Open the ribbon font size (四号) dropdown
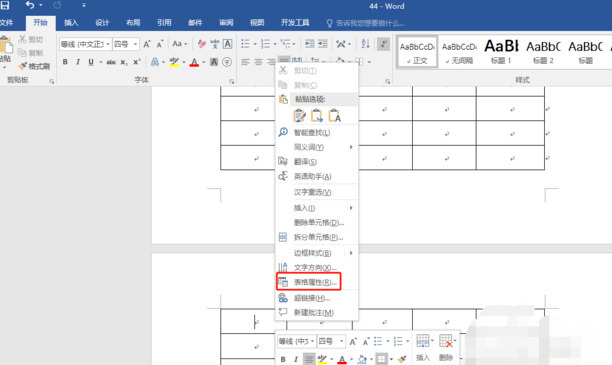 coord(135,44)
